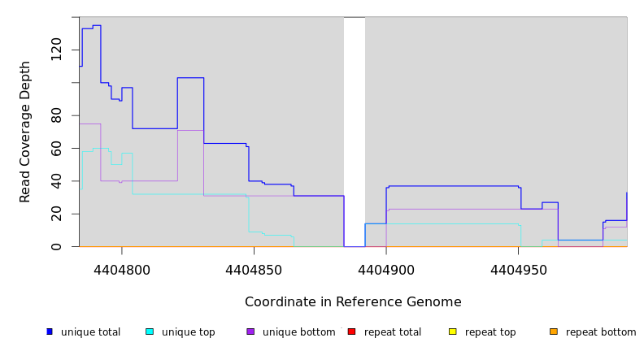Screen dimensions: 644x351
Task: Click the 120 y-axis tick label
Action: (56, 49)
